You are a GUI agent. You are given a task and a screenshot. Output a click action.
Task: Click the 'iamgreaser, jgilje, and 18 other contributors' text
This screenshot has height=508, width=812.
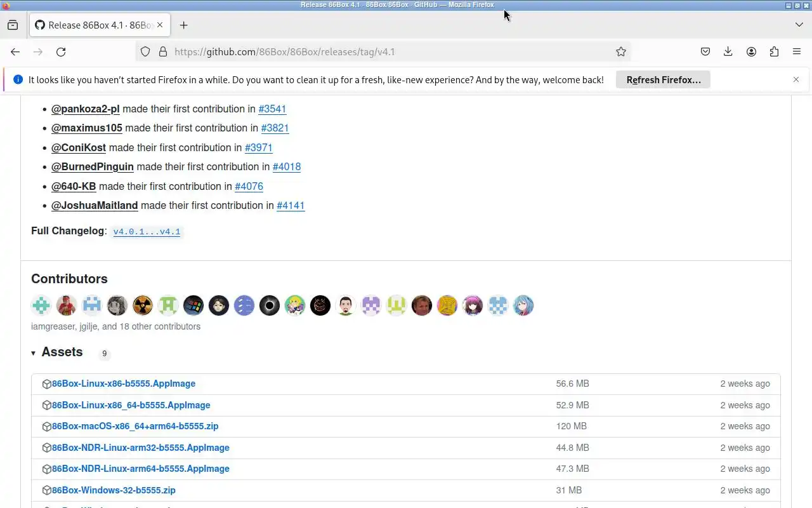[x=115, y=326]
